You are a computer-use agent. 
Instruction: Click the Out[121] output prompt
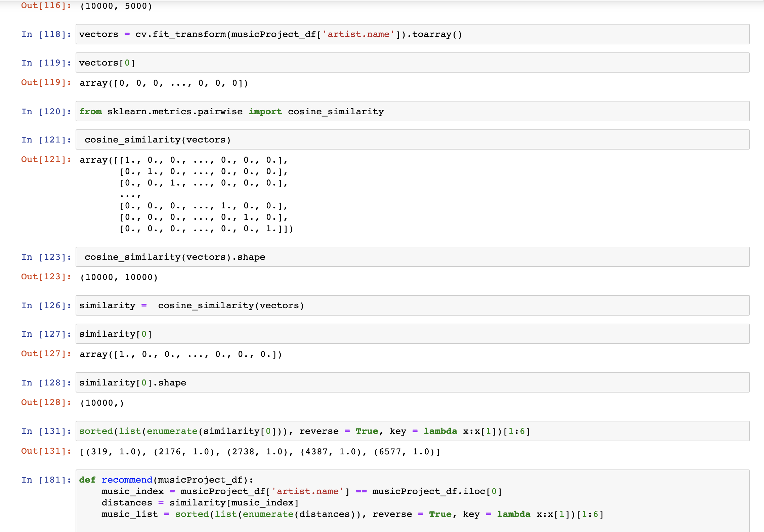click(46, 159)
